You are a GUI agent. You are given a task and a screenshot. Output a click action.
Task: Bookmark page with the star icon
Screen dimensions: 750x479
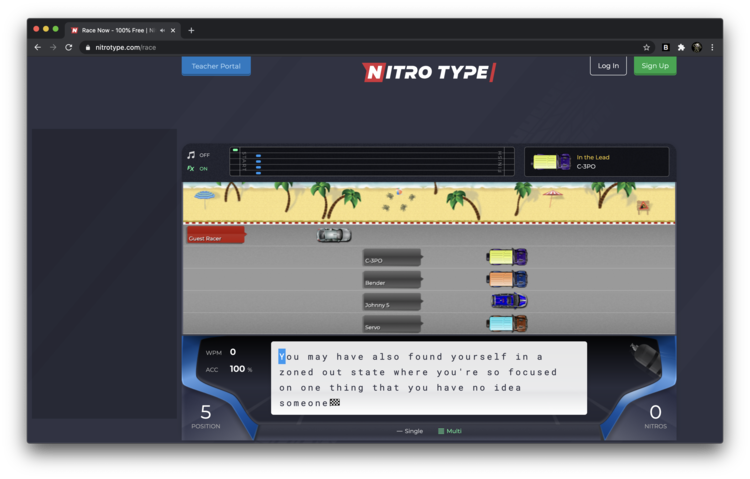646,47
